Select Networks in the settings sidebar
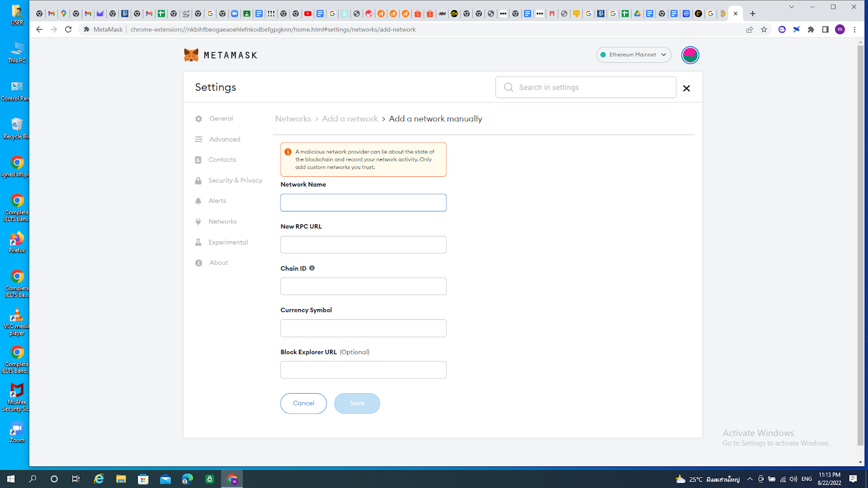868x488 pixels. (x=216, y=222)
